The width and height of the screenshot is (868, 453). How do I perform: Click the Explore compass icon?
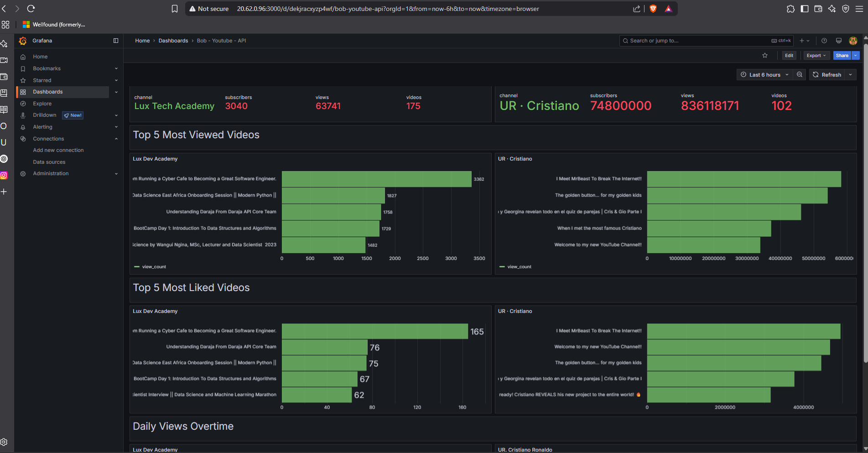pos(23,104)
